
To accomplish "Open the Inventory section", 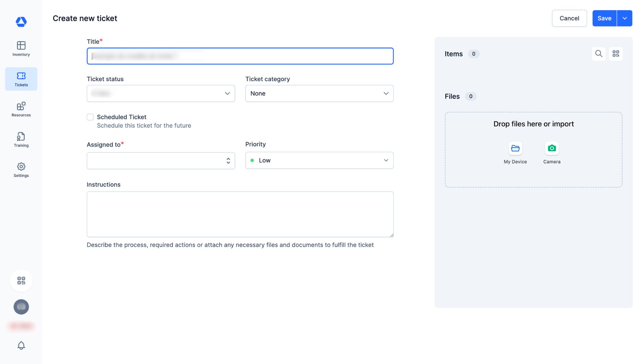I will (21, 49).
